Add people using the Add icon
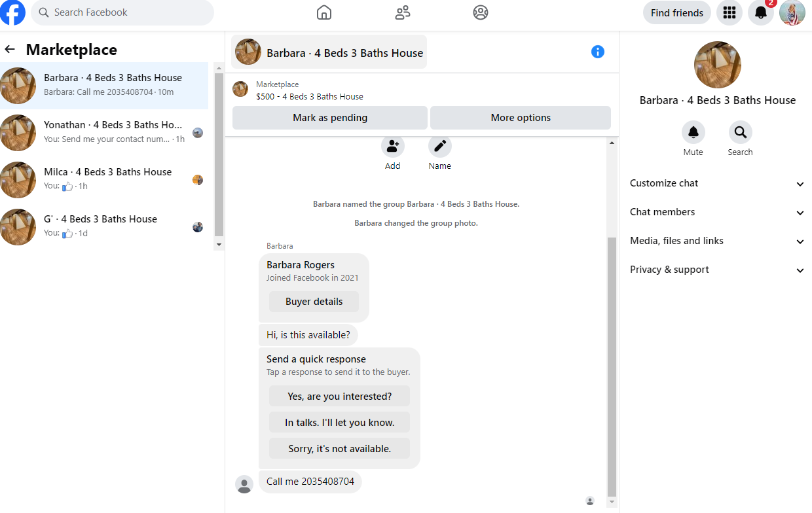 [x=393, y=146]
